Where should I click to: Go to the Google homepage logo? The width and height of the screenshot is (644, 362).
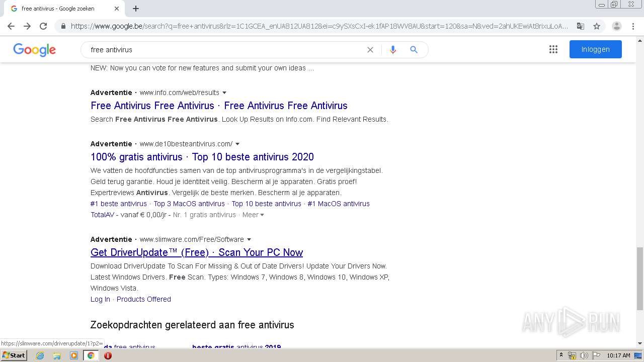click(x=35, y=50)
